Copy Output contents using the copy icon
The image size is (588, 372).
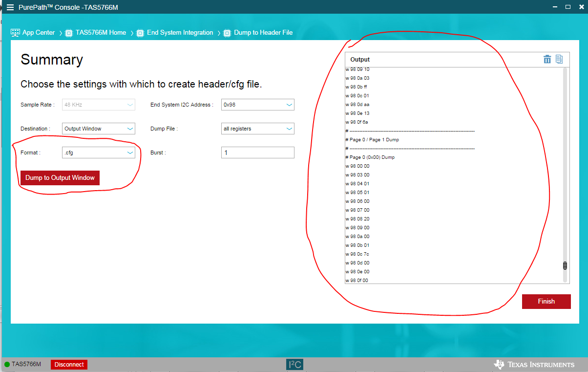[x=559, y=59]
